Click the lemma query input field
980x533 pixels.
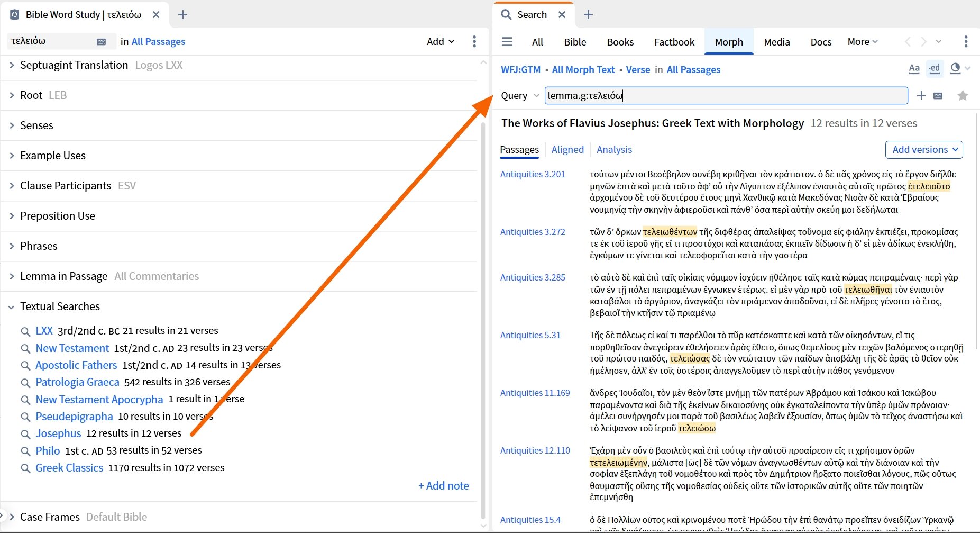pos(726,96)
